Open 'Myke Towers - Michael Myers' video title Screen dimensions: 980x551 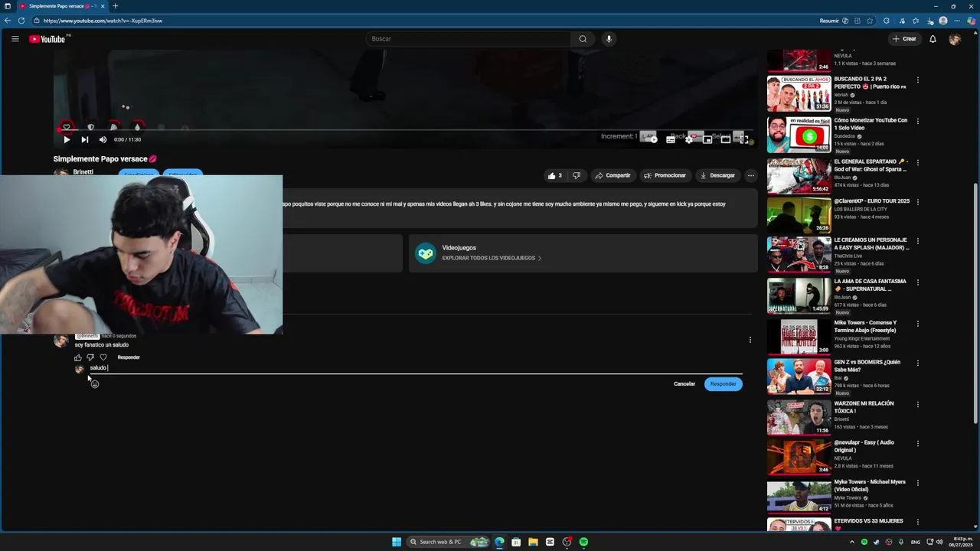870,485
